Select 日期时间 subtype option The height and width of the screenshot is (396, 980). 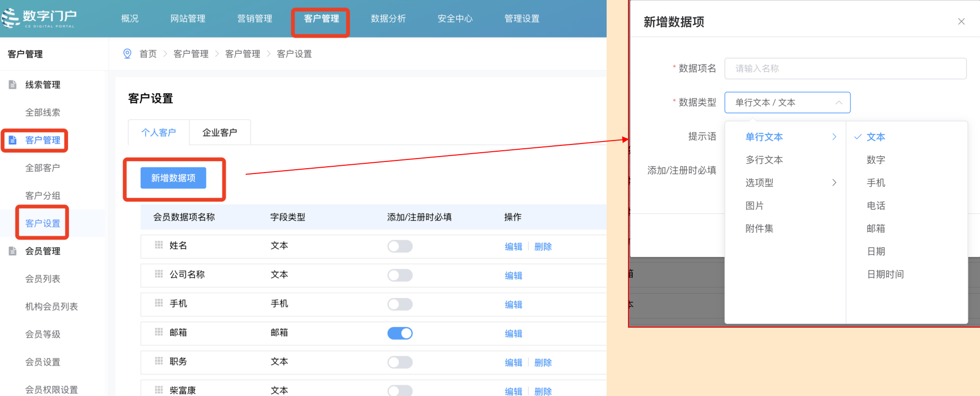coord(885,274)
